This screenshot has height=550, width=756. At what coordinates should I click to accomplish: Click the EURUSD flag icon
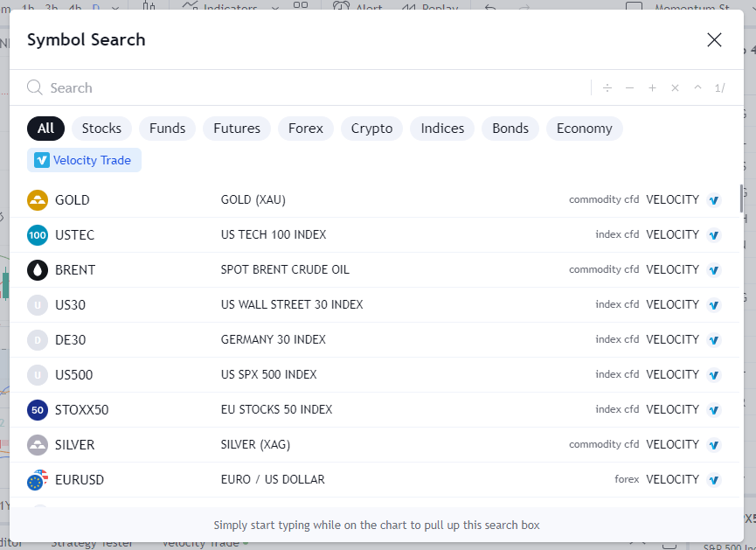coord(38,480)
